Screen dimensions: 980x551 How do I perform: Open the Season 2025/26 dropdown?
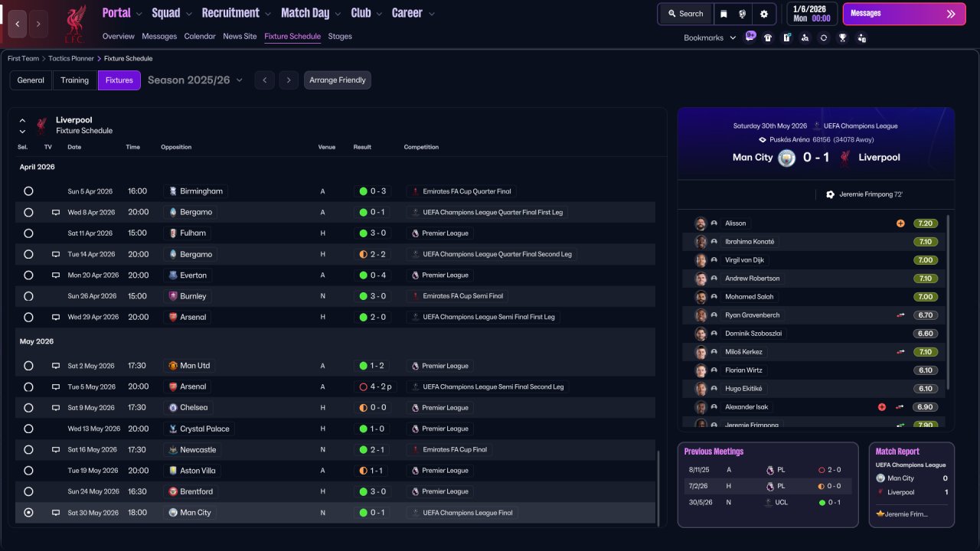pos(195,80)
